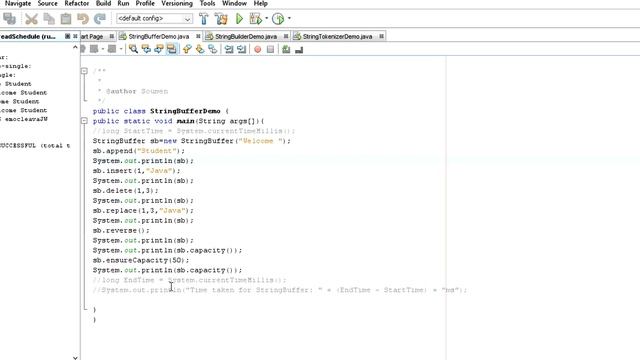Open the Navigate menu
Screen dimensions: 640x360
(18, 4)
